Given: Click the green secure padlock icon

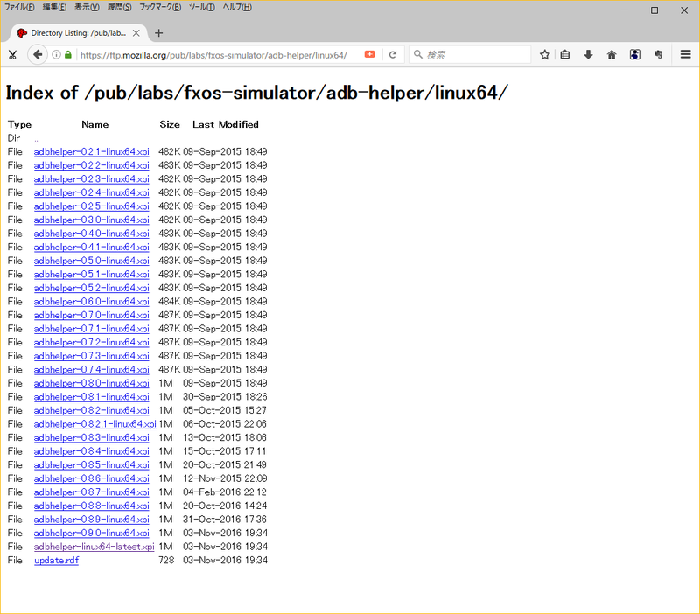Looking at the screenshot, I should (68, 55).
